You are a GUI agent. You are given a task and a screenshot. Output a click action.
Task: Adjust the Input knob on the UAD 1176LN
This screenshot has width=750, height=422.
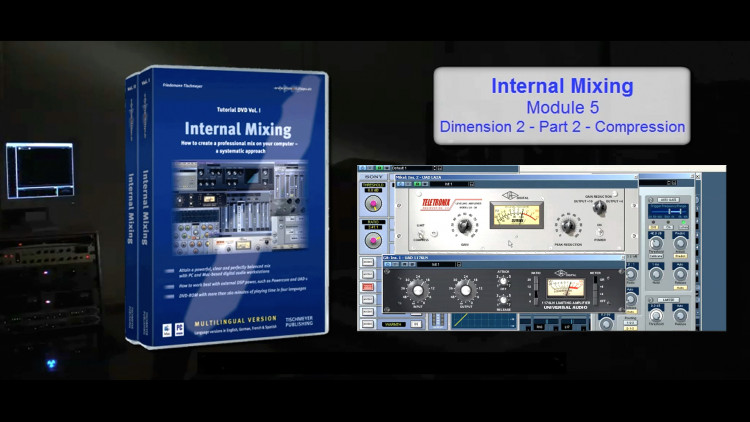(x=418, y=290)
